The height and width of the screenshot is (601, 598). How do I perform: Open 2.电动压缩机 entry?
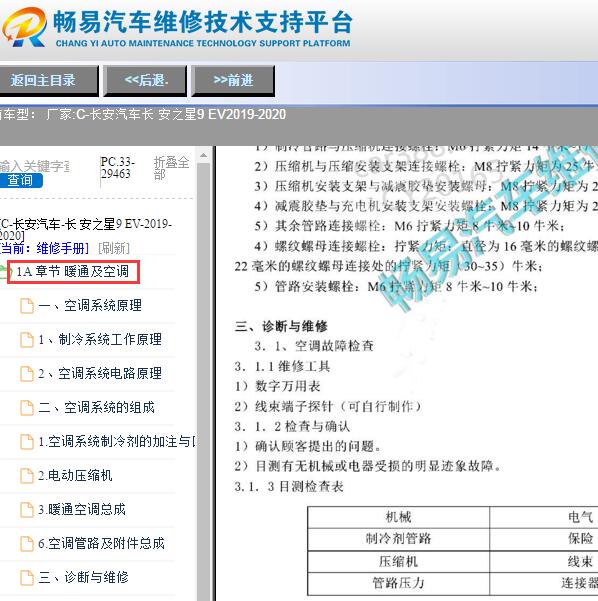coord(75,476)
